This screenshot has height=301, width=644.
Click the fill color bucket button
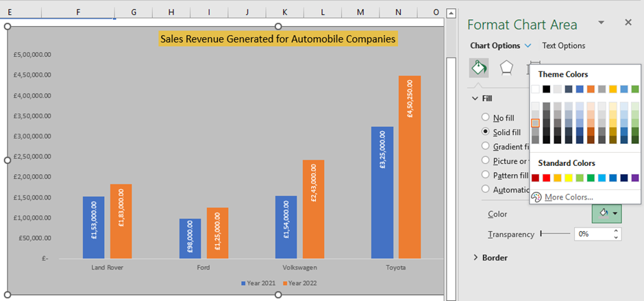point(603,213)
